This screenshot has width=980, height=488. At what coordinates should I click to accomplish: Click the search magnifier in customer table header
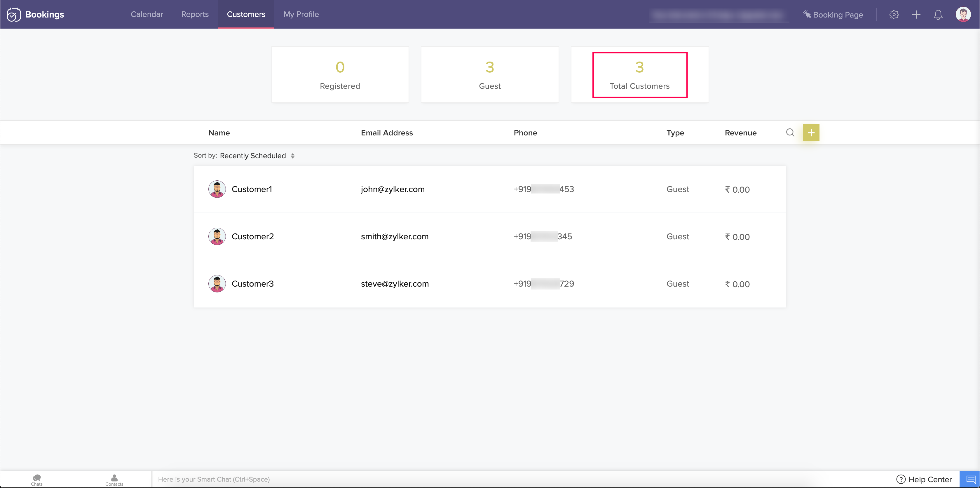pos(790,133)
